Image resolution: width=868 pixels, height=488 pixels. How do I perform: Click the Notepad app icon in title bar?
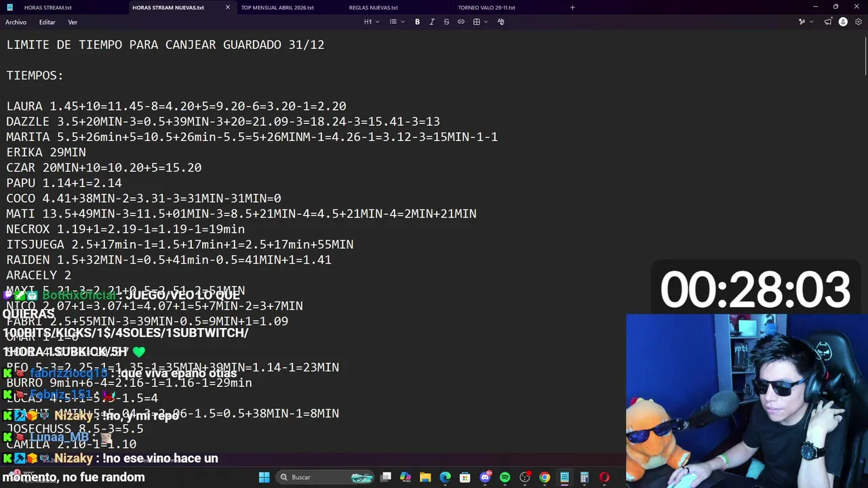[9, 7]
